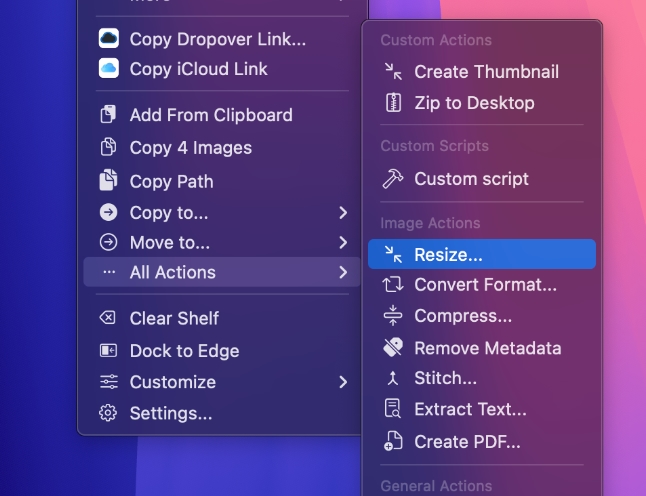Click the Zip to Desktop icon
Image resolution: width=646 pixels, height=496 pixels.
point(393,103)
